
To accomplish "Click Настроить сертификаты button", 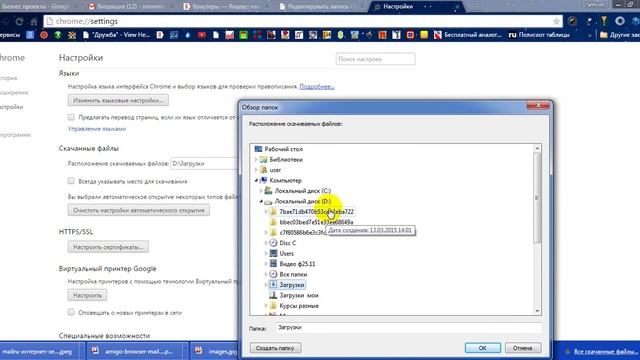I will click(108, 247).
